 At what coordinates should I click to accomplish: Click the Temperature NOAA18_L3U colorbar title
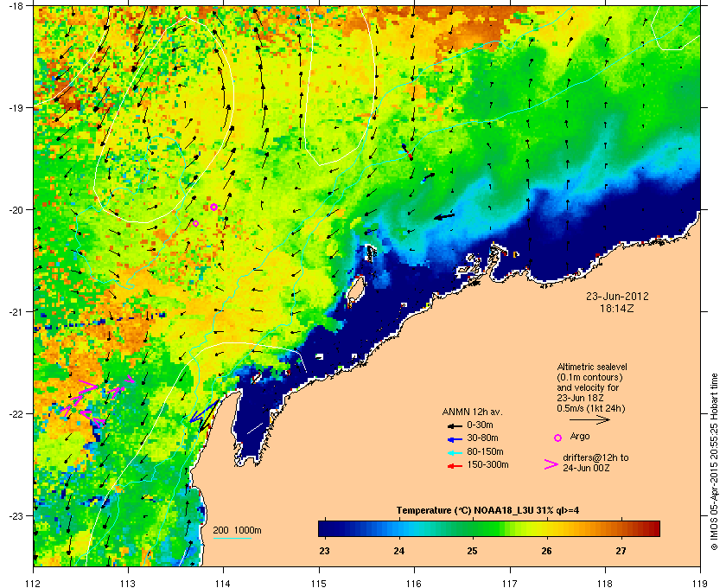tap(487, 511)
